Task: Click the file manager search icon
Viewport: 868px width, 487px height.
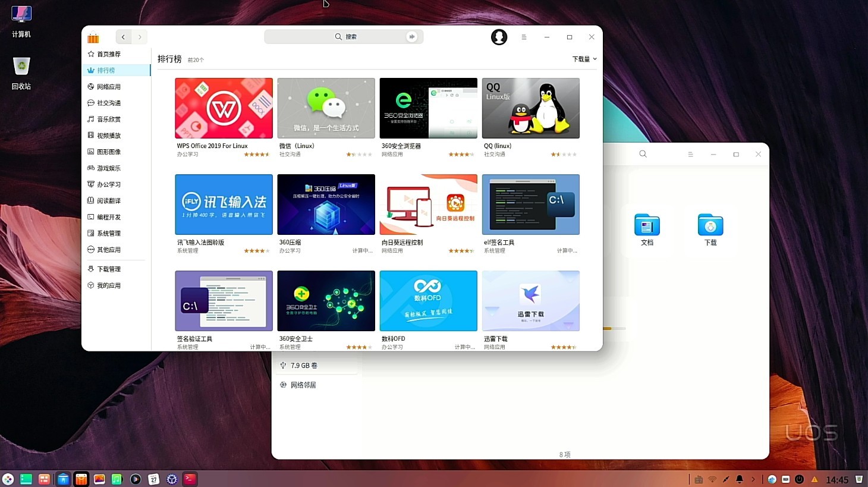Action: click(x=643, y=154)
